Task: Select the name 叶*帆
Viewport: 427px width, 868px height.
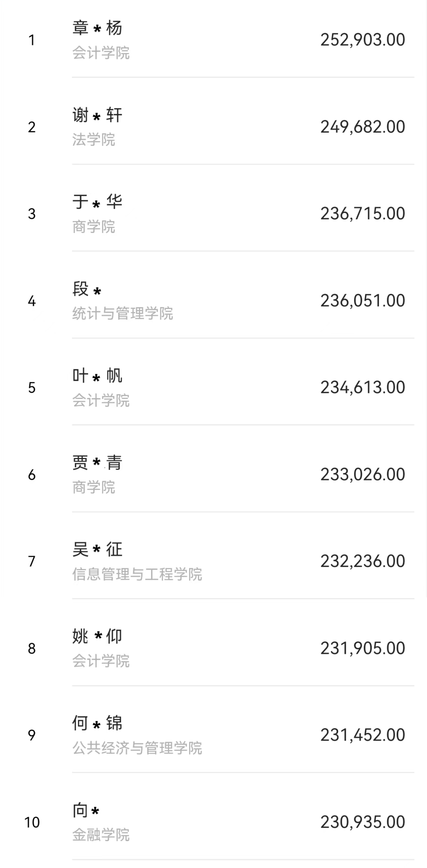Action: [x=97, y=376]
